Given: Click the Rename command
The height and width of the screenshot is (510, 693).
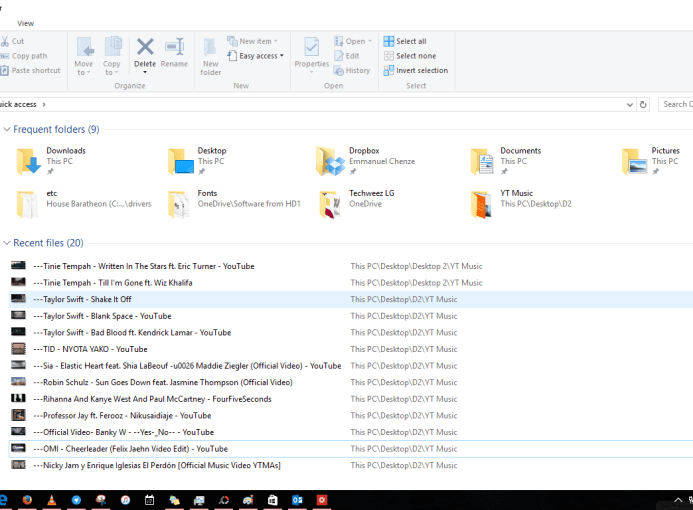Looking at the screenshot, I should (174, 53).
